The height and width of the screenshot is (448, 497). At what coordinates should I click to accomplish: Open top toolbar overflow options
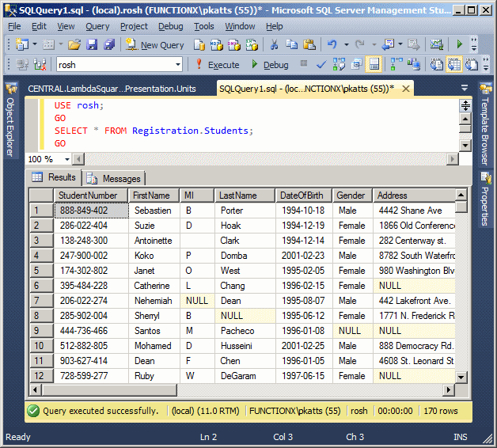(474, 44)
